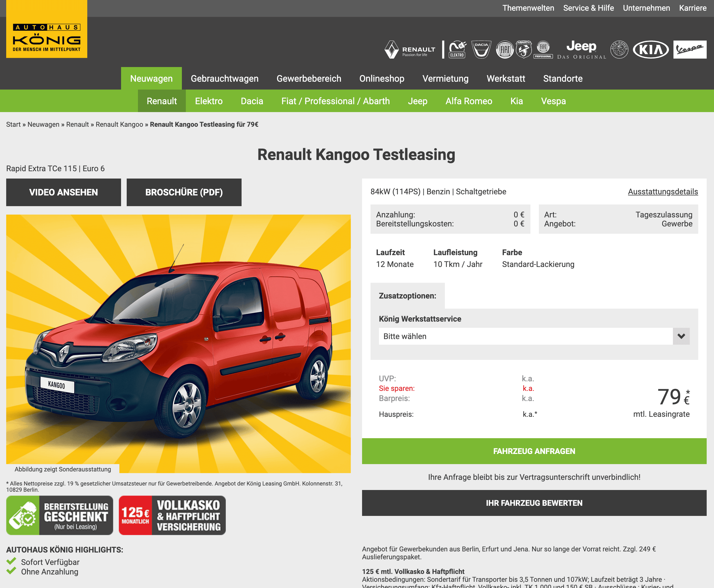Open the Gewerbebereich menu item
The width and height of the screenshot is (714, 588).
click(x=309, y=78)
